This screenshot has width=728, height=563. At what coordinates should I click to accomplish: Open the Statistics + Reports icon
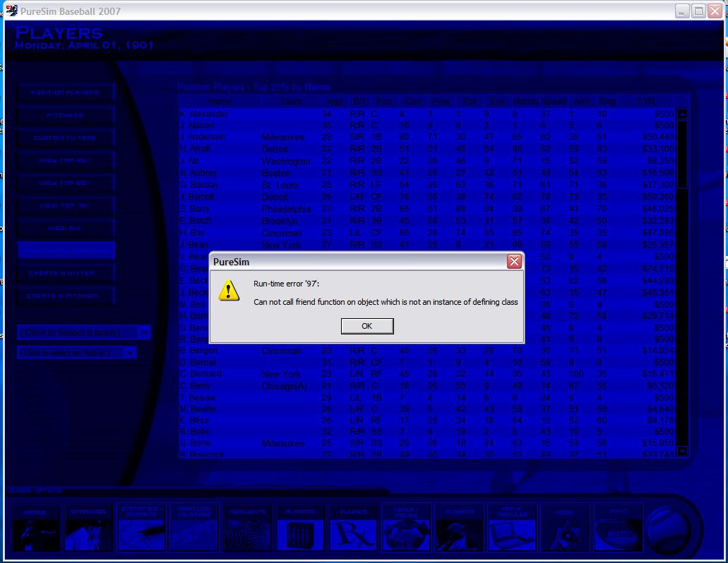click(x=142, y=527)
